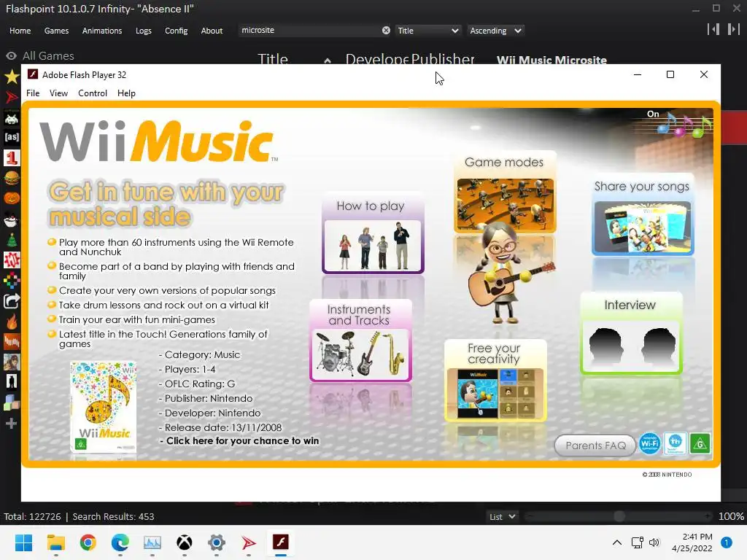
Task: Click the green G rating badge
Action: 700,444
